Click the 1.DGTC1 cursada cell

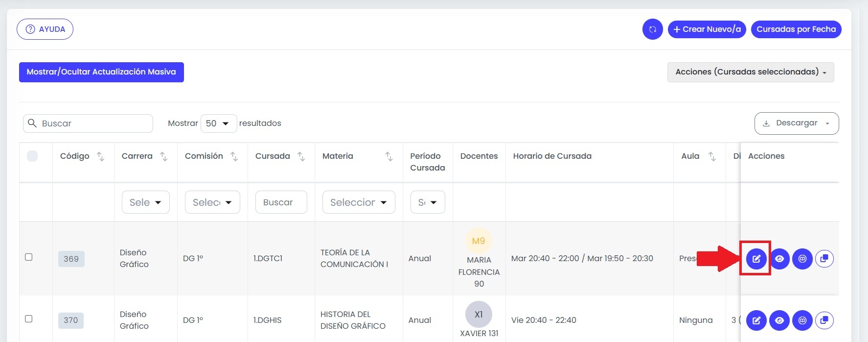click(x=268, y=258)
